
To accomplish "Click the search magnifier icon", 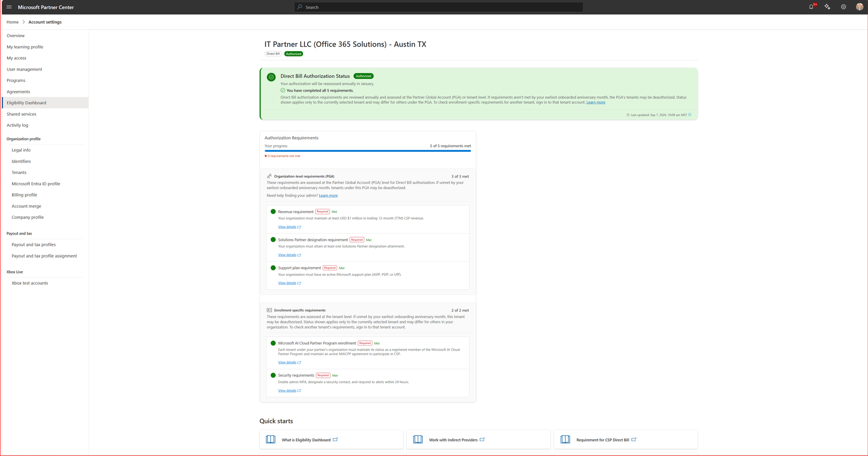I will [x=300, y=7].
